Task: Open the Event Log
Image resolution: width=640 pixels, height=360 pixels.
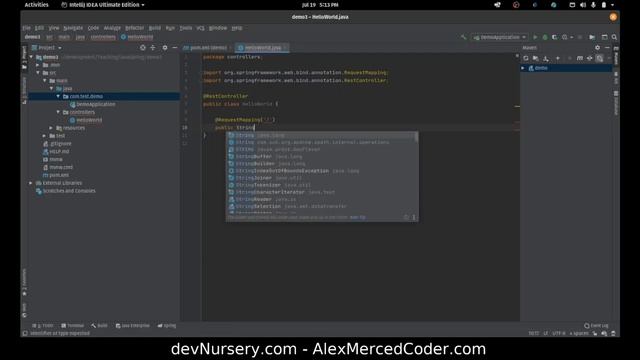Action: (596, 326)
